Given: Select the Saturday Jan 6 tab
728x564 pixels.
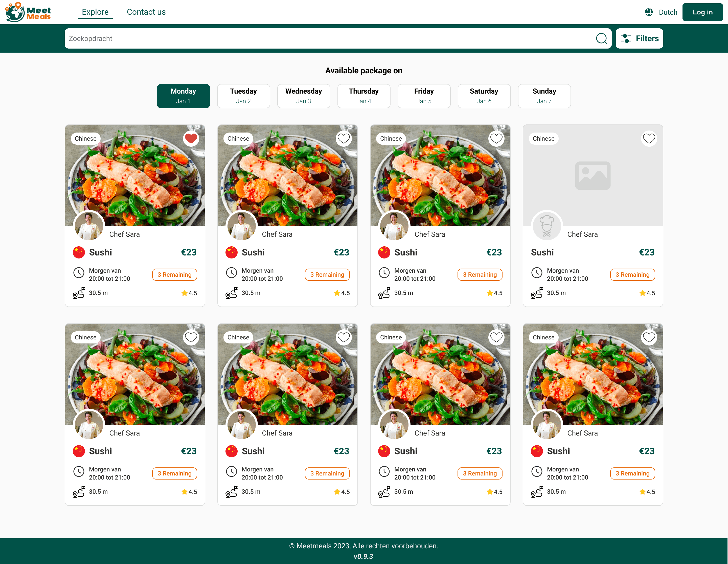Looking at the screenshot, I should tap(484, 96).
